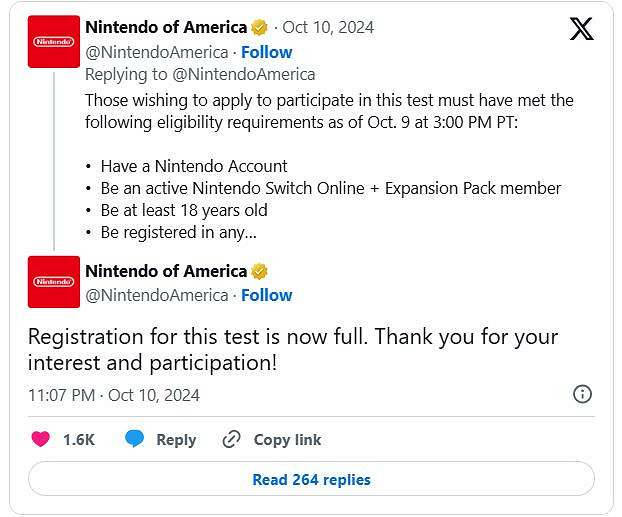Click the 1.6K likes count
The height and width of the screenshot is (517, 622).
[79, 439]
